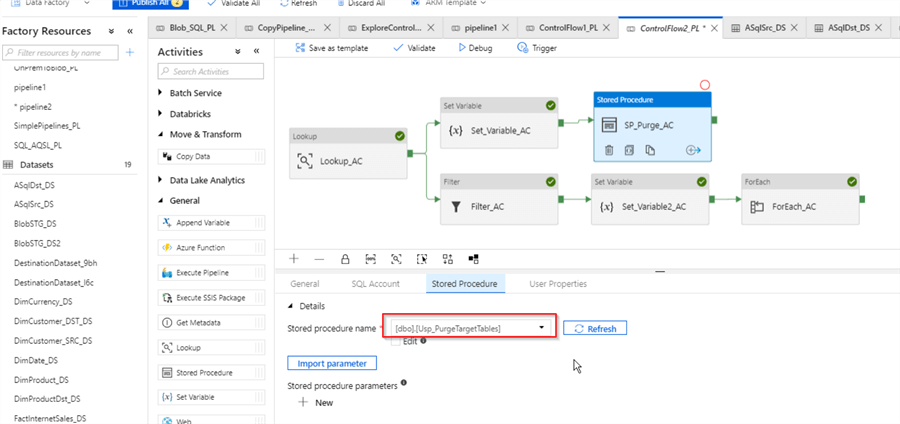Collapse the Details section
Viewport: 900px width, 424px height.
point(292,306)
